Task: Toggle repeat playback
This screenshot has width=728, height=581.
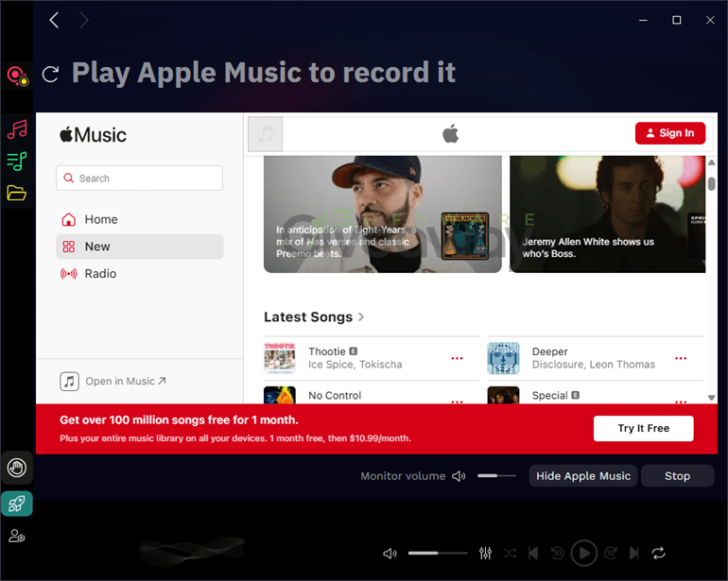Action: pos(658,554)
